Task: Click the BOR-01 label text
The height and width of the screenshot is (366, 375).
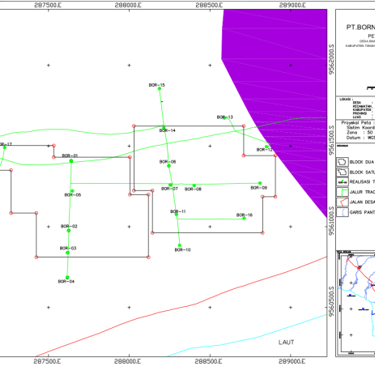Action: 70,156
